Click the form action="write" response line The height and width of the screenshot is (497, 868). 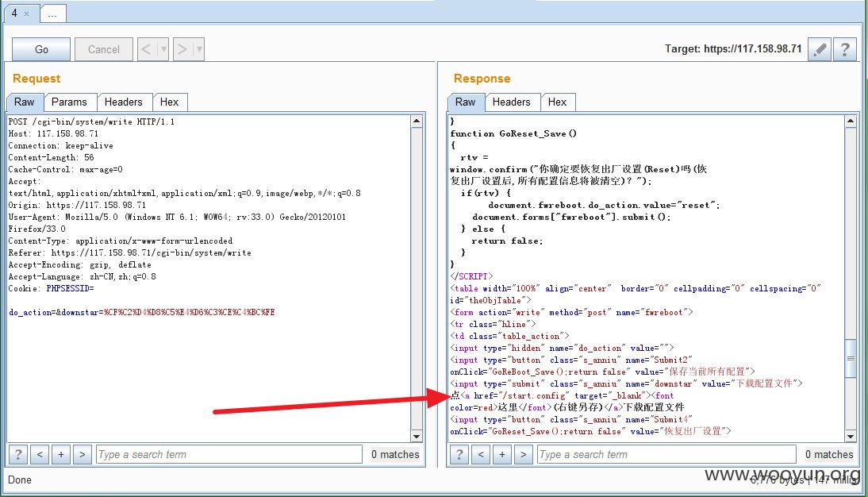tap(571, 312)
